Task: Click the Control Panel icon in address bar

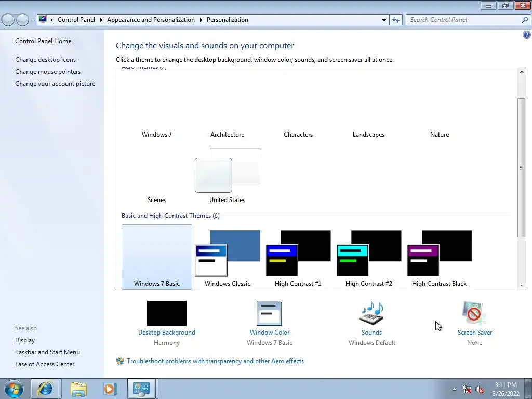Action: pyautogui.click(x=43, y=19)
